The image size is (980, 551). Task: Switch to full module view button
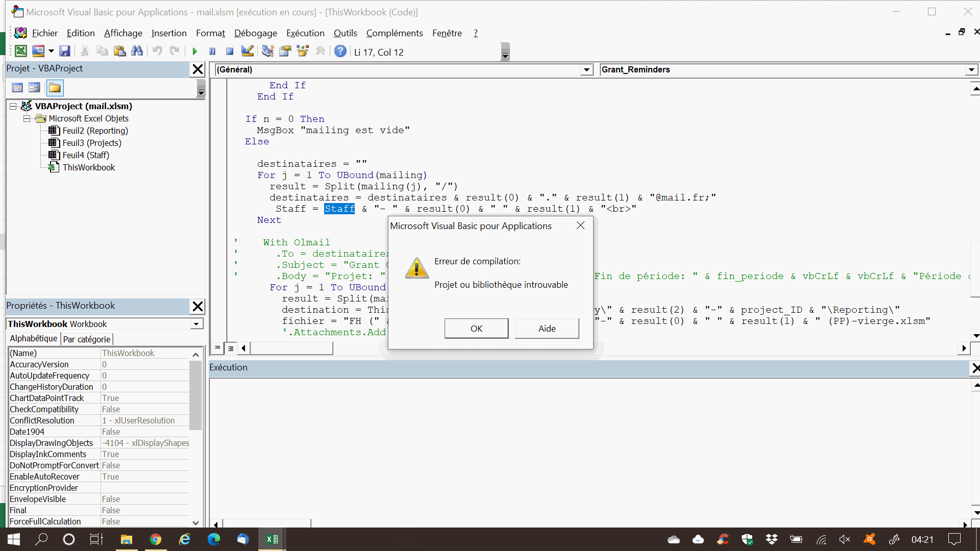(231, 348)
